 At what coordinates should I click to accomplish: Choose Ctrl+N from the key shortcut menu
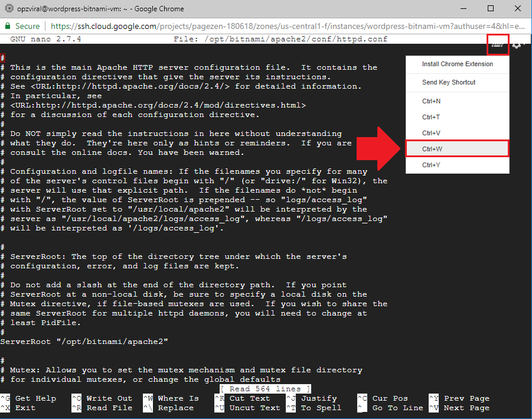(458, 101)
